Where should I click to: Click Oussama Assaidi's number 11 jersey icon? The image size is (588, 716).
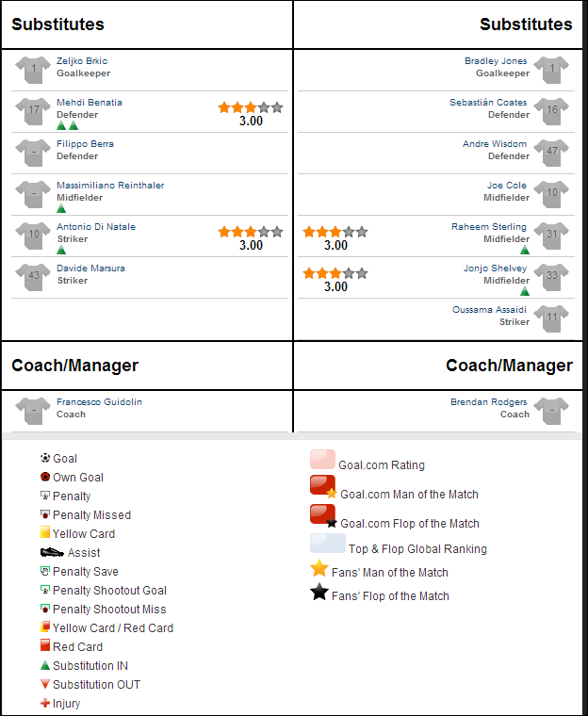click(x=551, y=318)
